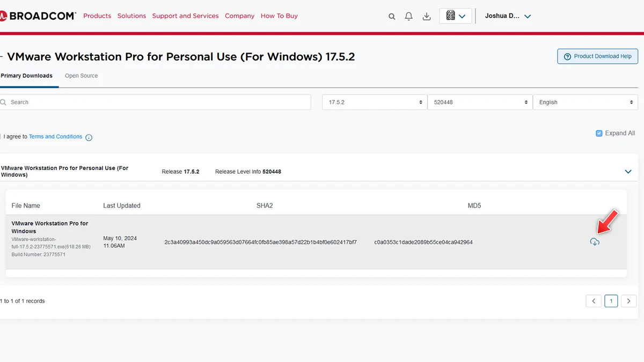Viewport: 644px width, 362px height.
Task: Open the 17.5.2 version dropdown
Action: pyautogui.click(x=375, y=102)
